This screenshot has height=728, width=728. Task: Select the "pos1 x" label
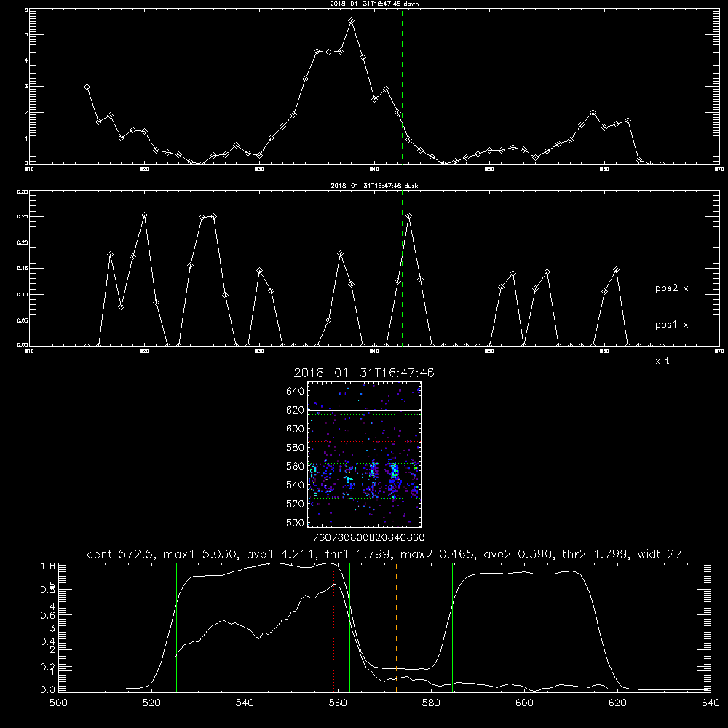click(671, 325)
